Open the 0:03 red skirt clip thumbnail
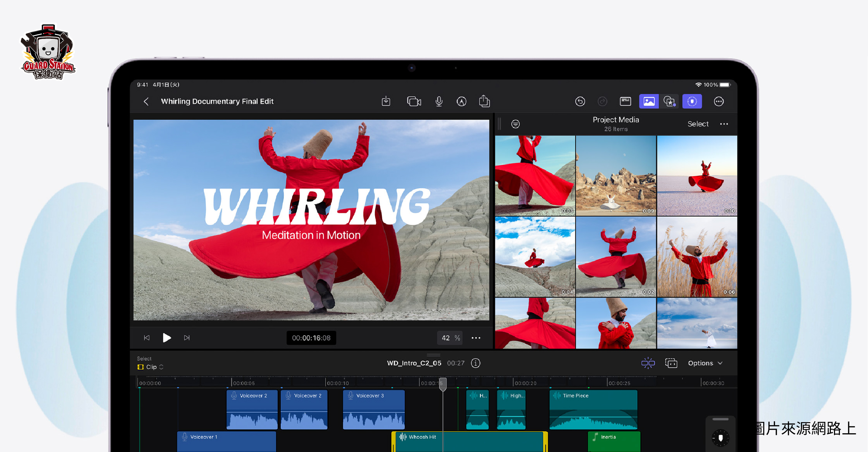Screen dimensions: 868x452 pos(535,176)
